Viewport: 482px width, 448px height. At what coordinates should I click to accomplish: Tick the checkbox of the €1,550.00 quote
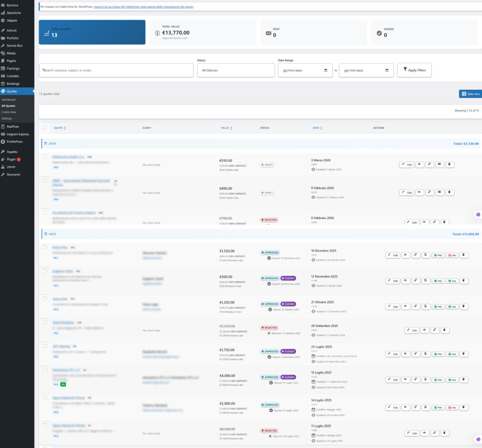pyautogui.click(x=45, y=247)
